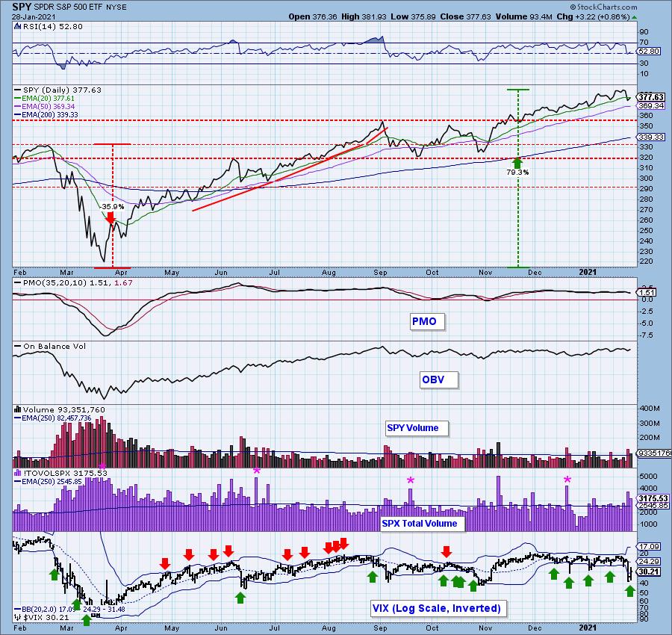
Task: Click the RSI(14) legend area icon
Action: [17, 26]
